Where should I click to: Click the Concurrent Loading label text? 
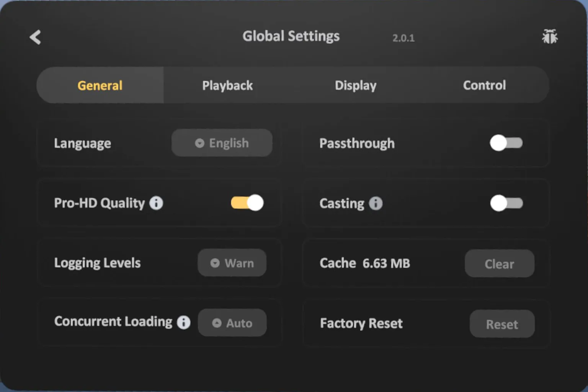[x=113, y=322]
